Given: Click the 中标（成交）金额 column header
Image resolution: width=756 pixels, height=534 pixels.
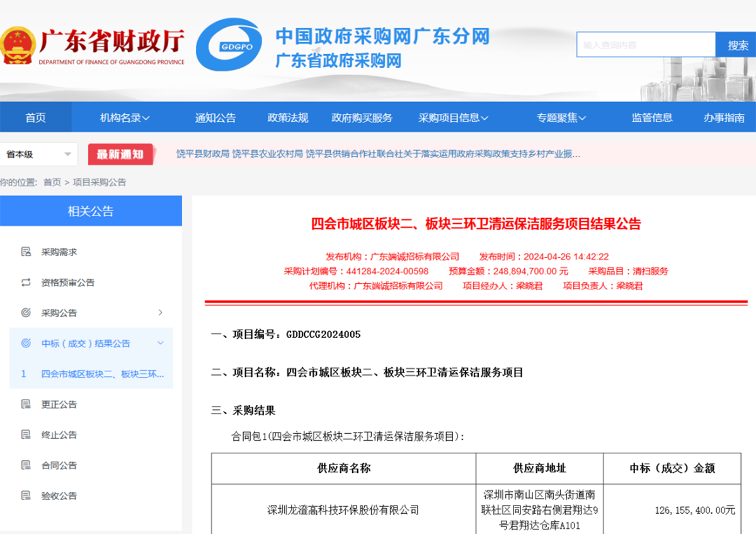Looking at the screenshot, I should pyautogui.click(x=672, y=468).
